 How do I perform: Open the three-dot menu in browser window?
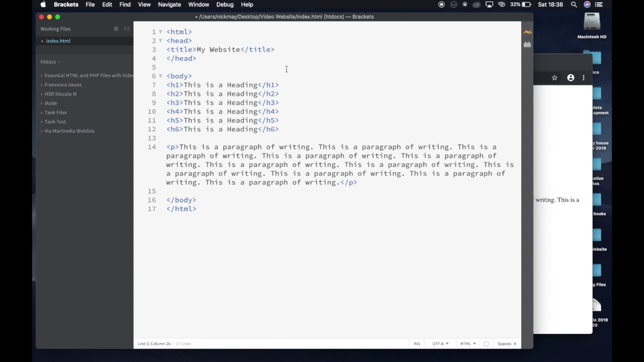tap(584, 78)
